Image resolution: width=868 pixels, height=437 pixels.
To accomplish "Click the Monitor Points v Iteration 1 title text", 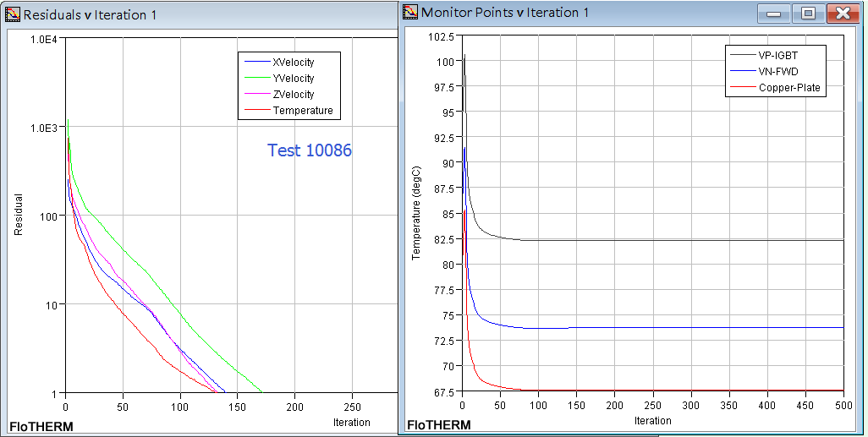I will [505, 12].
